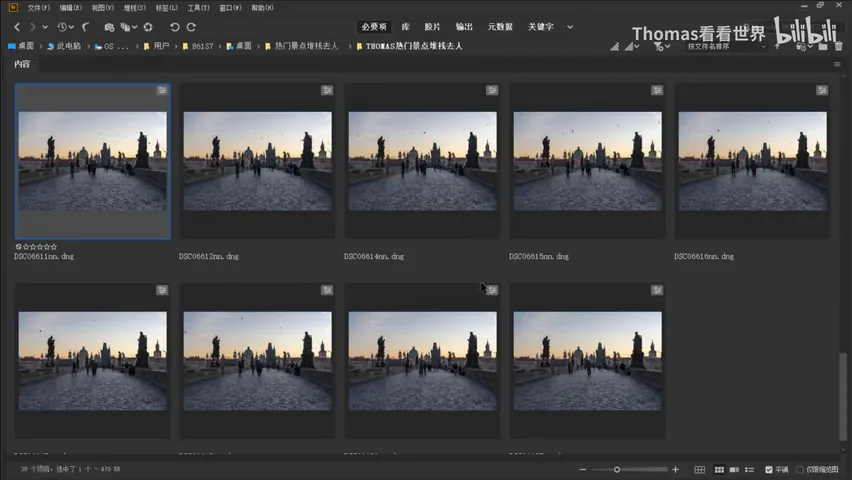Navigate to 桌面 at the path start
The image size is (852, 480).
tap(21, 46)
